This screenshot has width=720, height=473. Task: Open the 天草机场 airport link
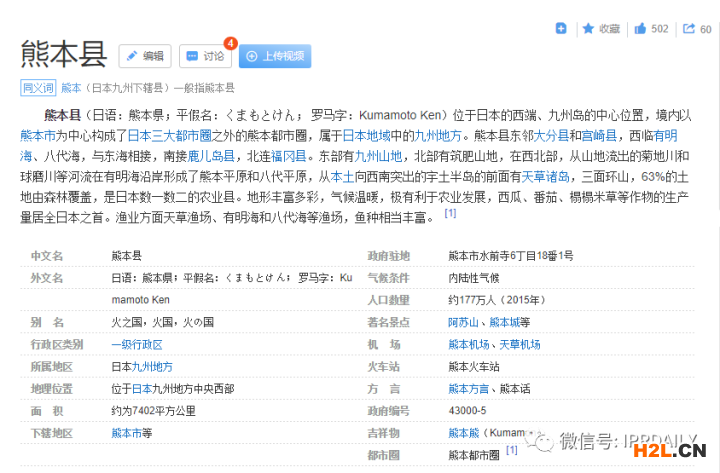(x=520, y=344)
